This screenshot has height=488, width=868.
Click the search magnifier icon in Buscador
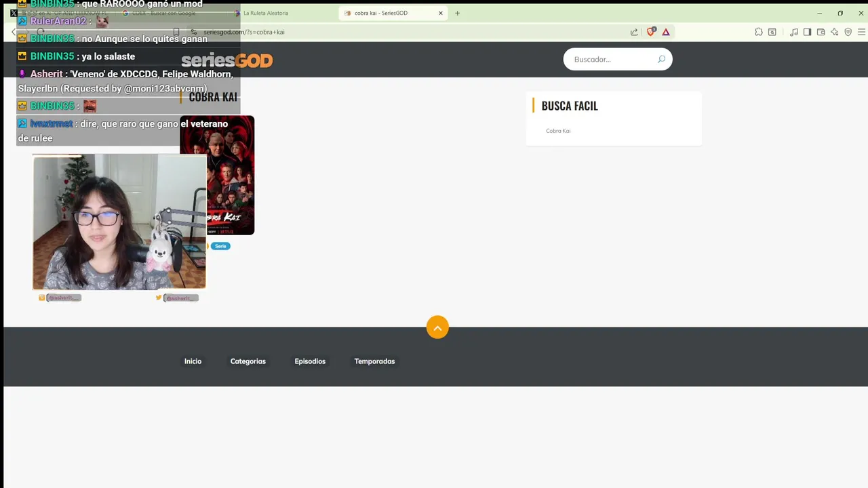click(x=661, y=59)
